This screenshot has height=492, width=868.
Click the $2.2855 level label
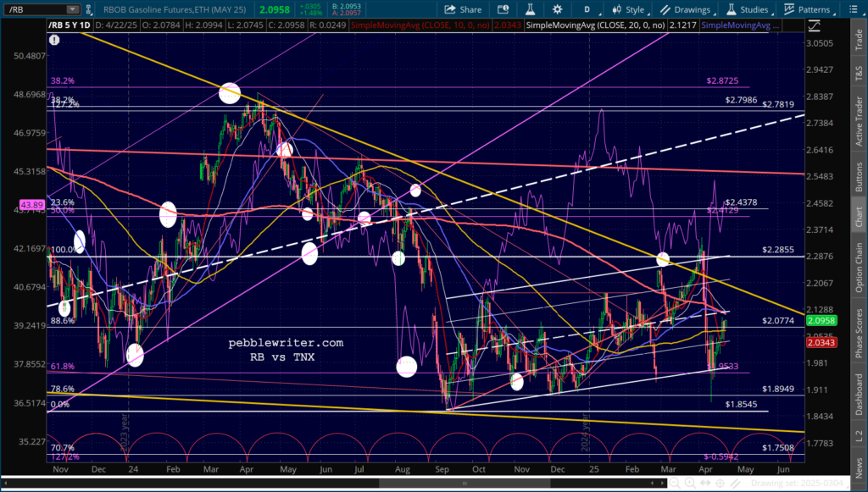point(778,250)
